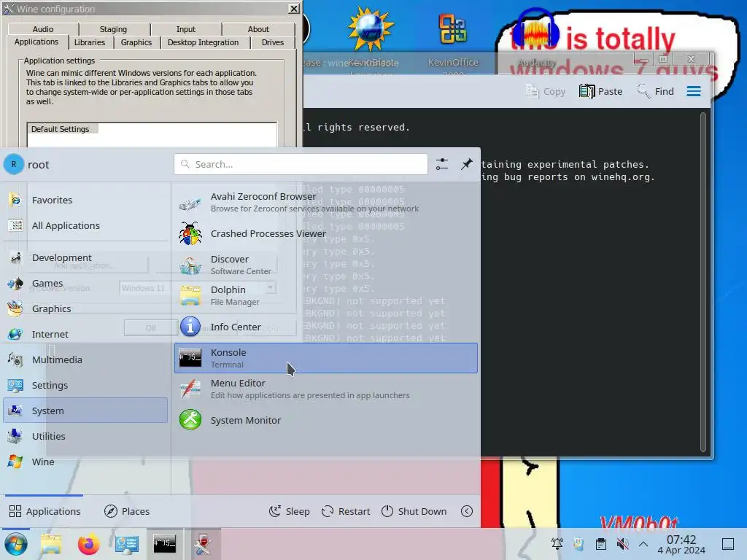The width and height of the screenshot is (747, 560).
Task: Switch to launcher Places view
Action: (127, 511)
